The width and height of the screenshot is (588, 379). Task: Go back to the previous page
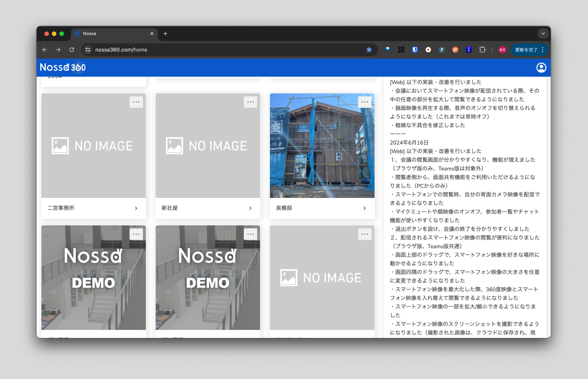45,50
